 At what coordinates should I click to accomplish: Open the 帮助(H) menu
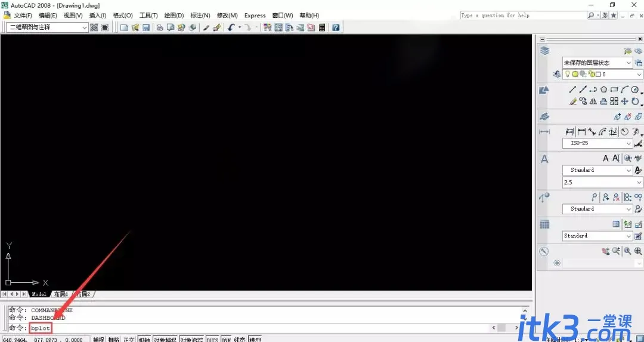(309, 15)
